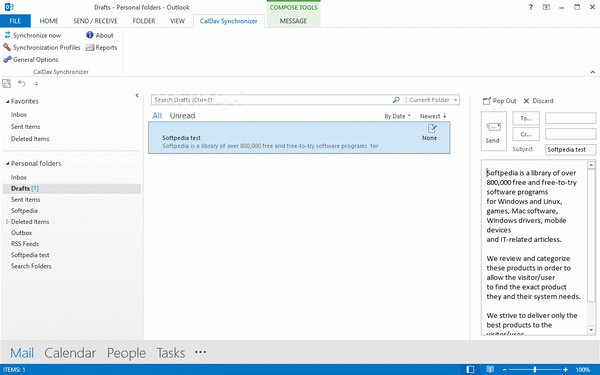Collapse the Personal folders group

click(7, 163)
